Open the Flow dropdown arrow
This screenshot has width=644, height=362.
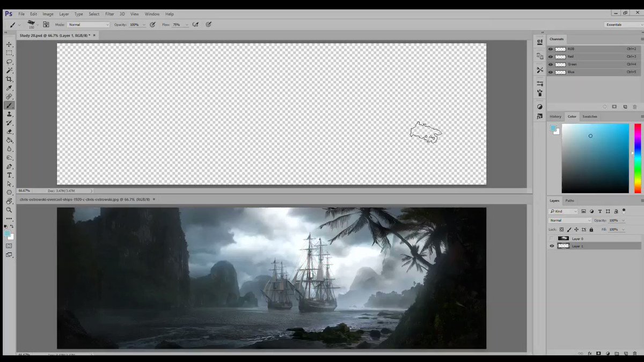tap(187, 24)
